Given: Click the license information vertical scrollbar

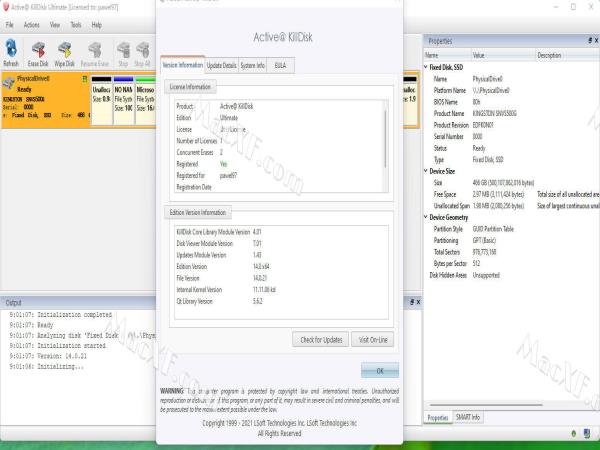Looking at the screenshot, I should (385, 140).
